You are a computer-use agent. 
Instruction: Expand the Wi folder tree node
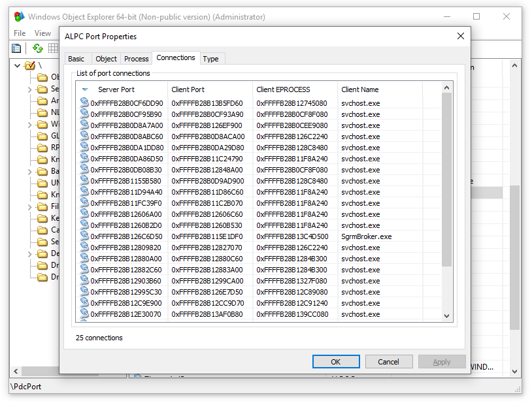tap(30, 125)
